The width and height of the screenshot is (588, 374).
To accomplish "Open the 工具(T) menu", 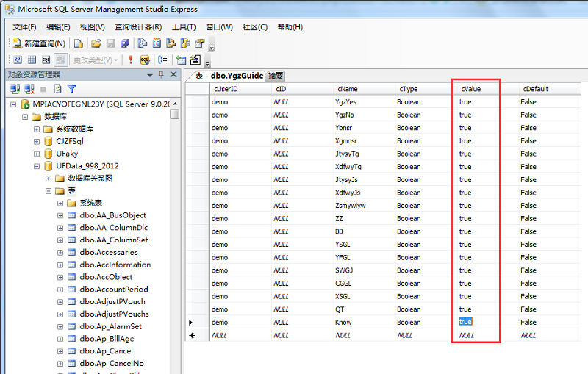I will [x=184, y=27].
